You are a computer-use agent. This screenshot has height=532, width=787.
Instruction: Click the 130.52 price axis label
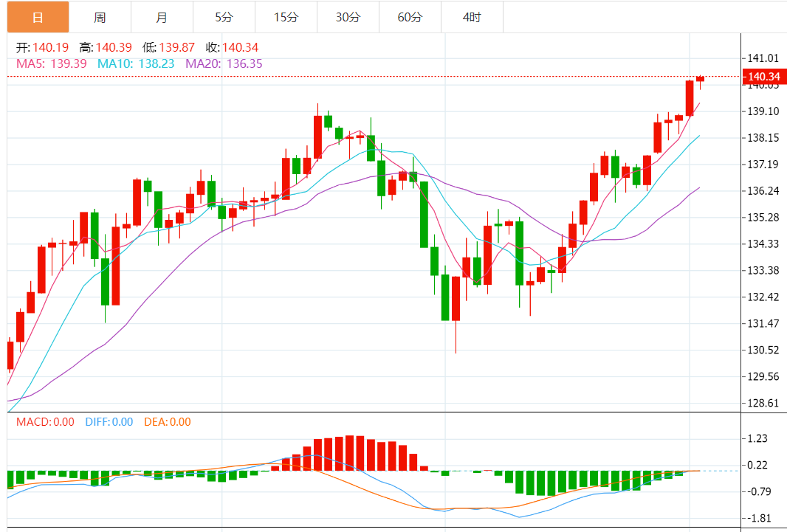(x=763, y=350)
